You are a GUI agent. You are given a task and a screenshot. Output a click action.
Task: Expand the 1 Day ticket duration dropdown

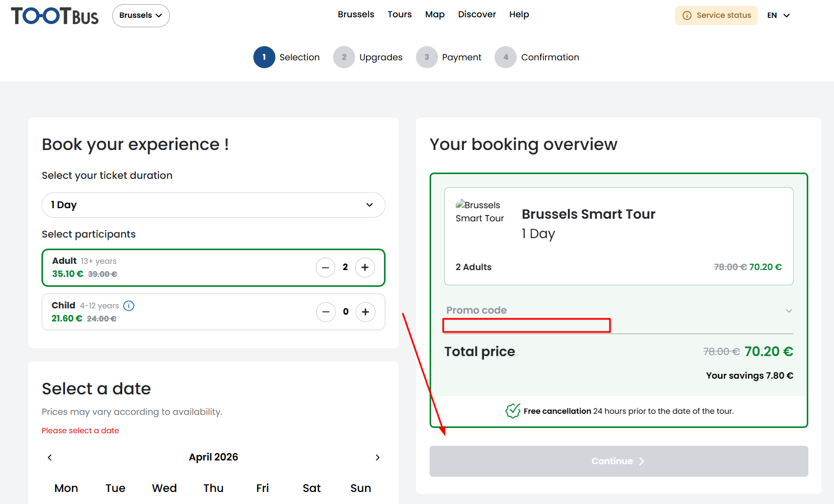pyautogui.click(x=213, y=205)
